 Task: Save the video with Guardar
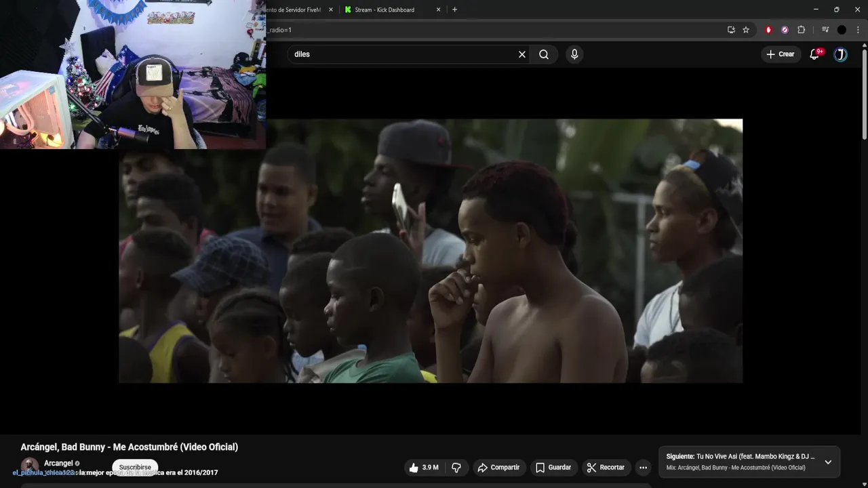tap(553, 468)
